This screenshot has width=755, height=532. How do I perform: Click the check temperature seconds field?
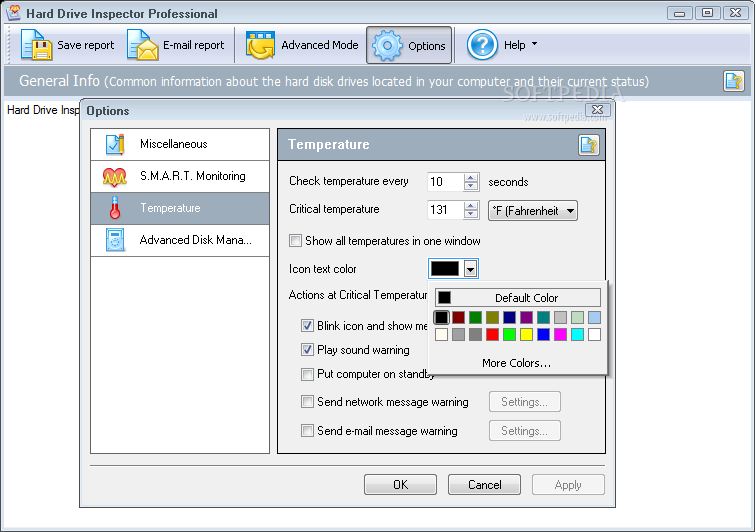point(445,182)
